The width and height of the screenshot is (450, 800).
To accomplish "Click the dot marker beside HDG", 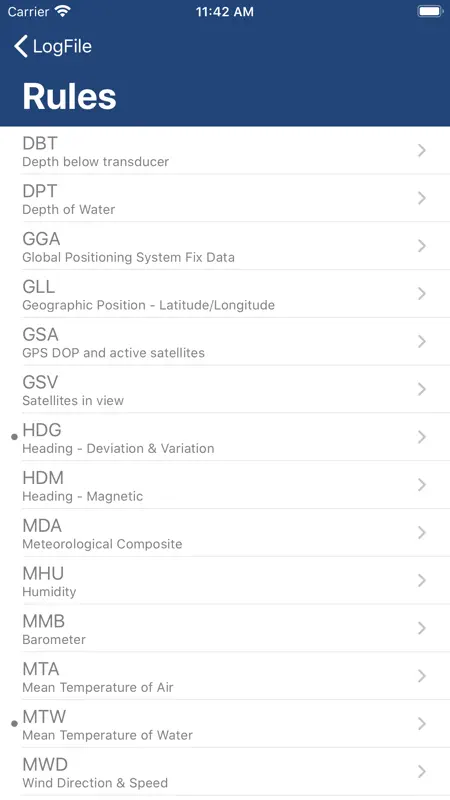I will [14, 437].
